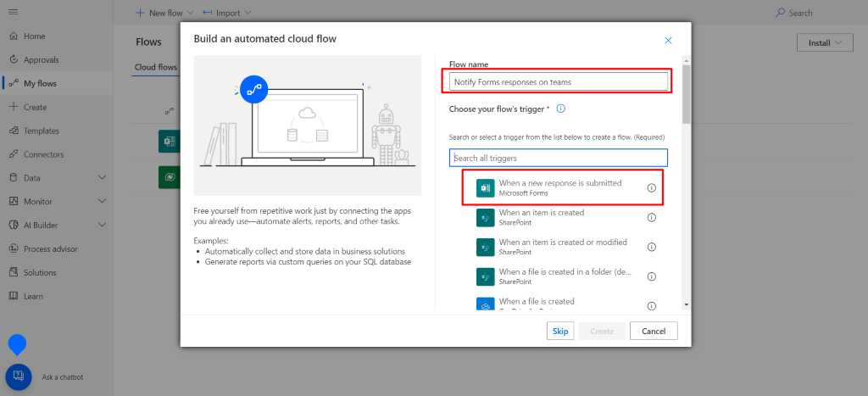Expand the Data section in sidebar

pos(102,178)
